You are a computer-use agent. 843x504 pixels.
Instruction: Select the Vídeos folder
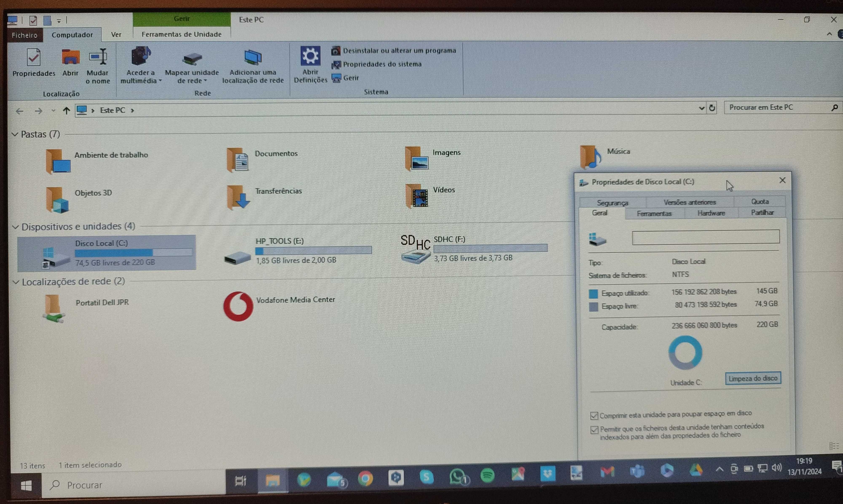click(430, 196)
